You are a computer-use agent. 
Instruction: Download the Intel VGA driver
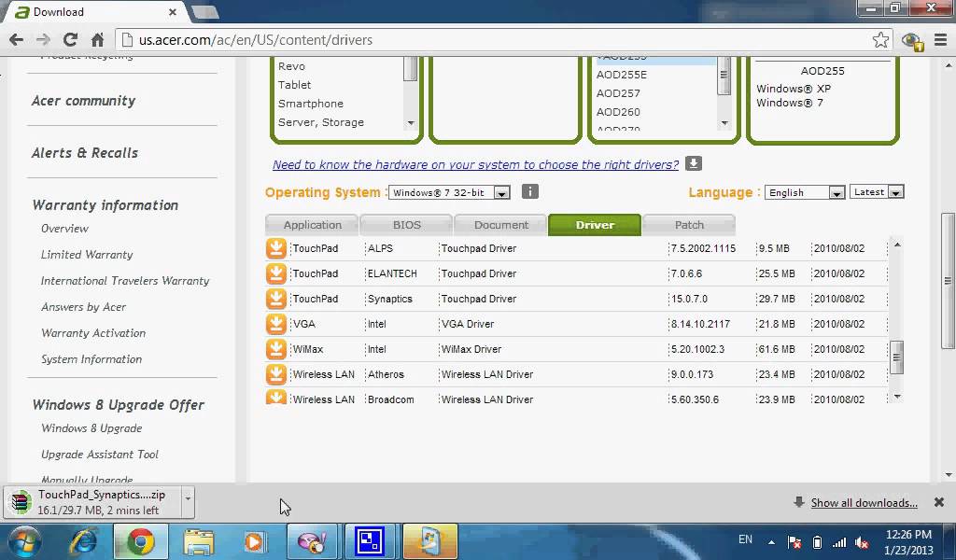pyautogui.click(x=275, y=324)
